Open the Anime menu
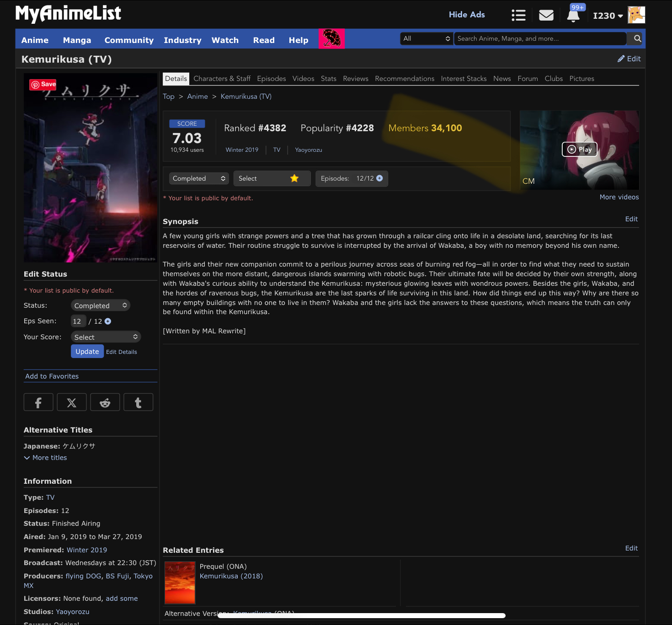The height and width of the screenshot is (625, 672). point(35,40)
